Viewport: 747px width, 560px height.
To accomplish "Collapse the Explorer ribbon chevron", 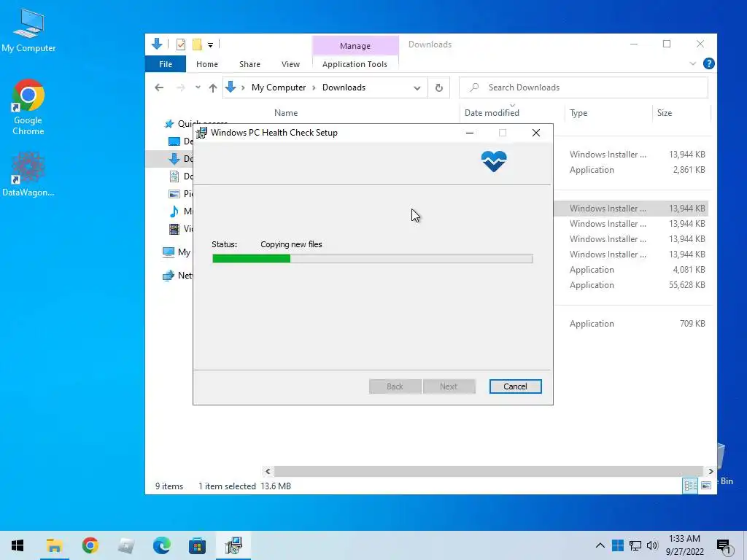I will tap(692, 64).
